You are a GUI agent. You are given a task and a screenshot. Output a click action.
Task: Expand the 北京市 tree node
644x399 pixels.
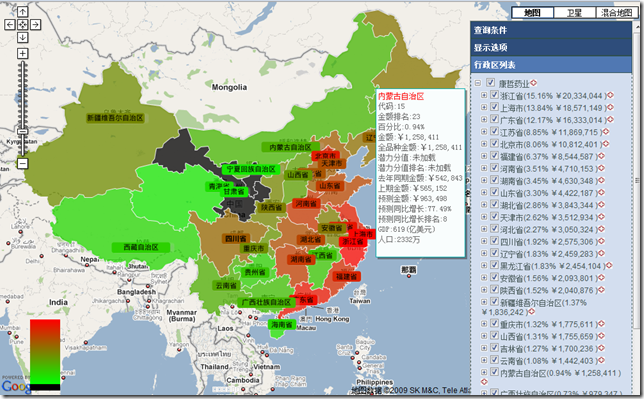[x=484, y=144]
